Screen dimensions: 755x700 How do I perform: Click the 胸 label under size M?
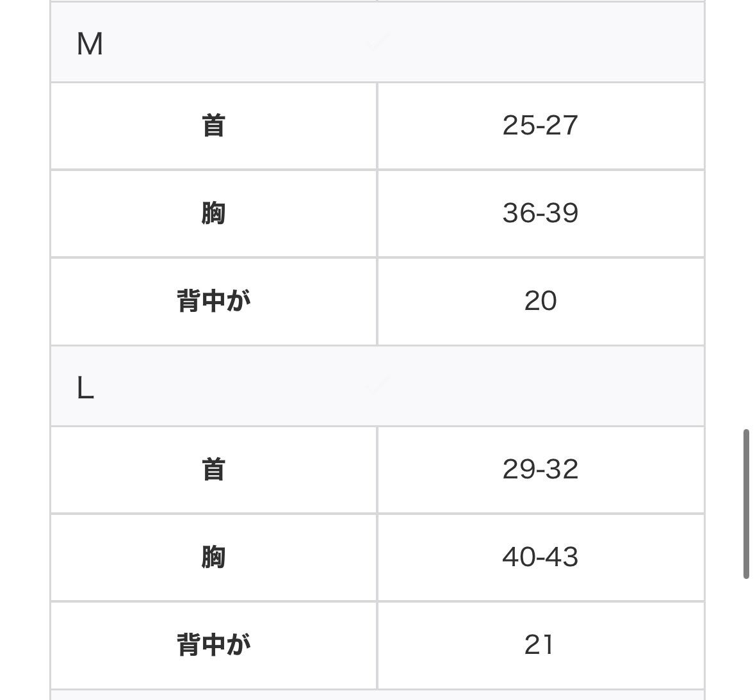[213, 213]
